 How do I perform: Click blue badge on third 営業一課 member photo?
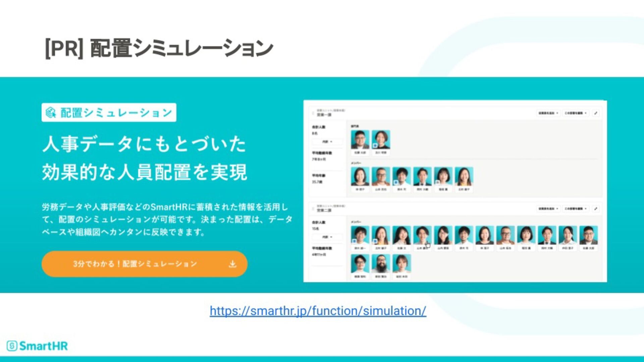click(x=396, y=182)
